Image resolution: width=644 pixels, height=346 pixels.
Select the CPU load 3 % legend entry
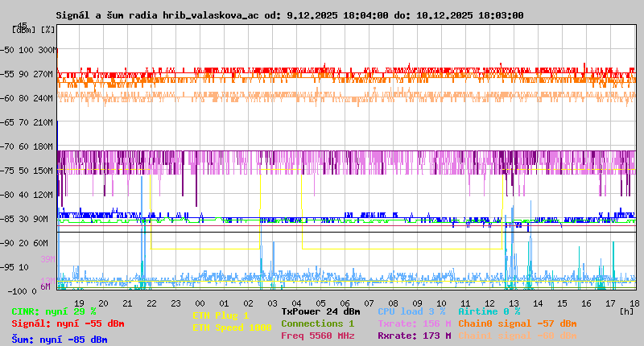[411, 311]
